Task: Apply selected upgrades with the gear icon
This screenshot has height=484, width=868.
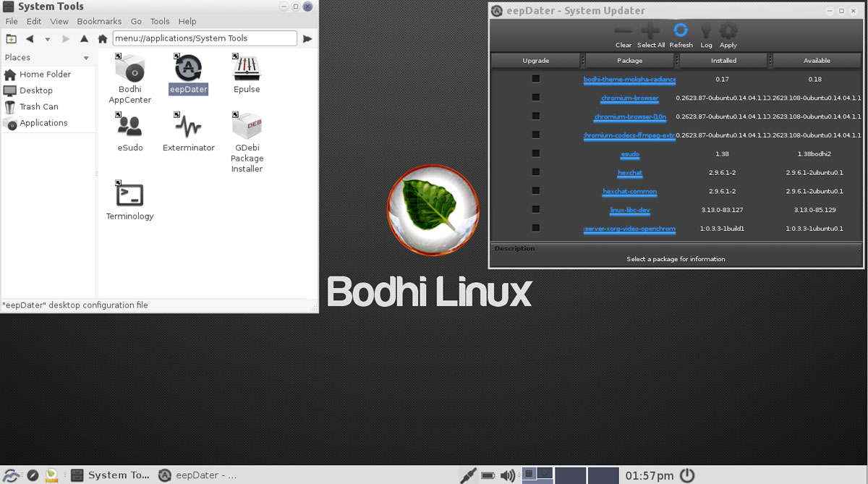Action: [x=728, y=30]
